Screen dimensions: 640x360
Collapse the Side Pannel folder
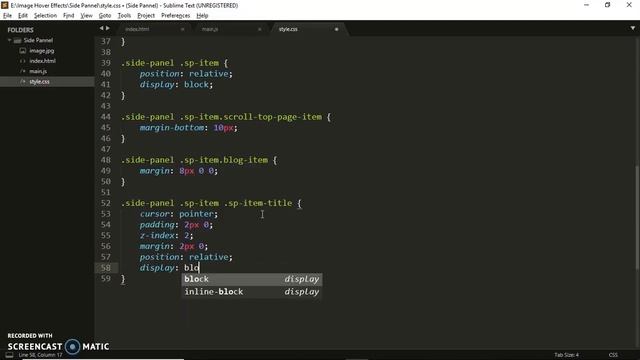tap(9, 40)
